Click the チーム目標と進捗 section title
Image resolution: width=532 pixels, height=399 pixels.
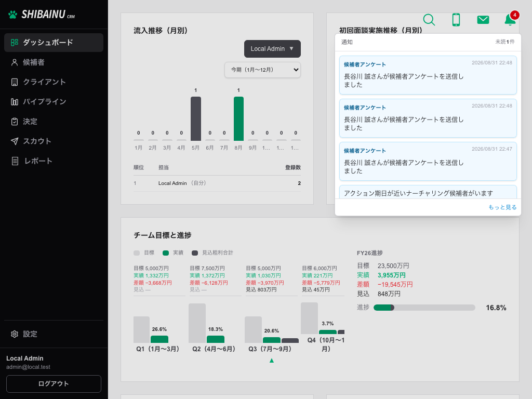click(x=163, y=235)
